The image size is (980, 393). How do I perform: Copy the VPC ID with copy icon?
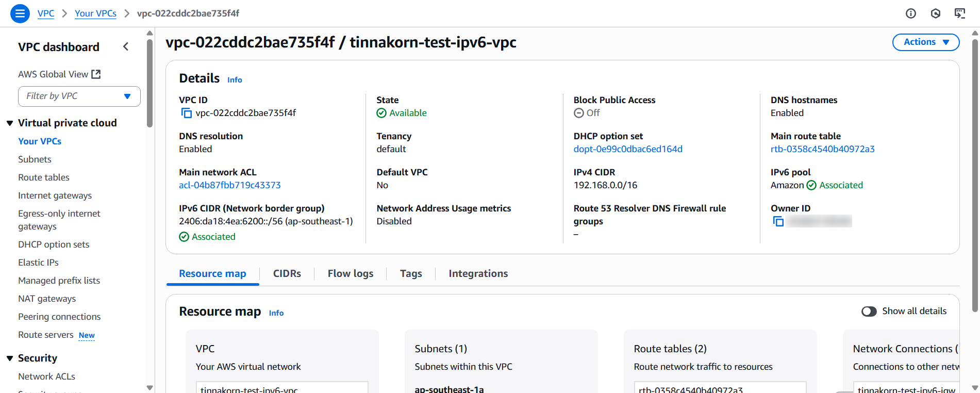186,113
